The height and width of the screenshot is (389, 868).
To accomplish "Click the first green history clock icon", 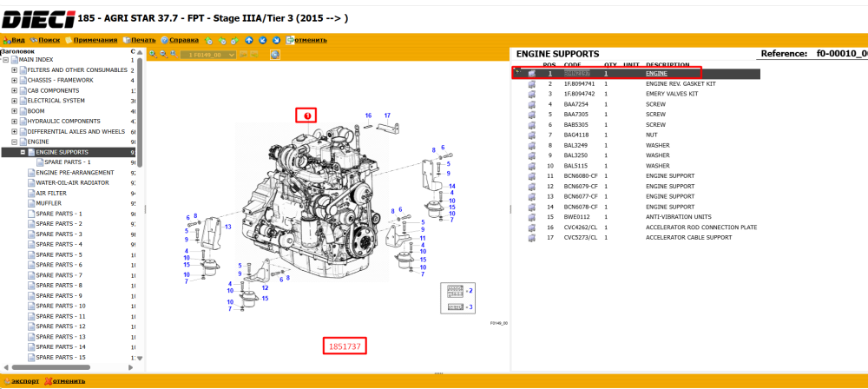I will click(208, 41).
